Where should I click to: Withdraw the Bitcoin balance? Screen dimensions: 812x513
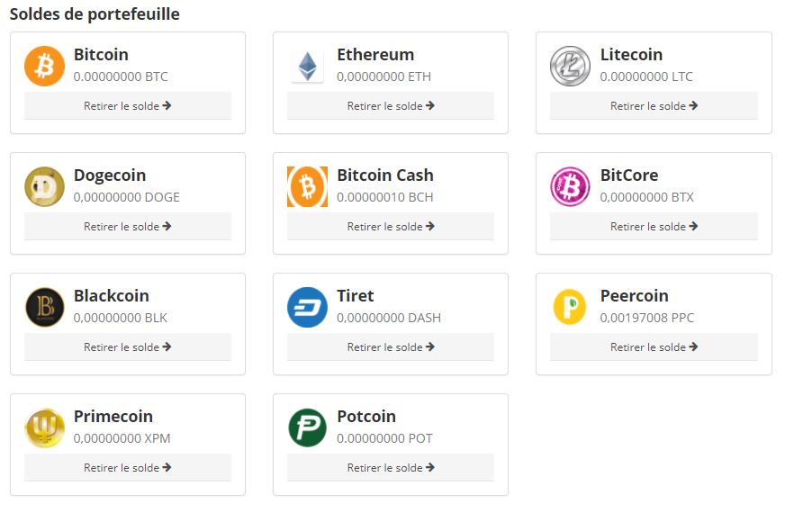(x=128, y=105)
